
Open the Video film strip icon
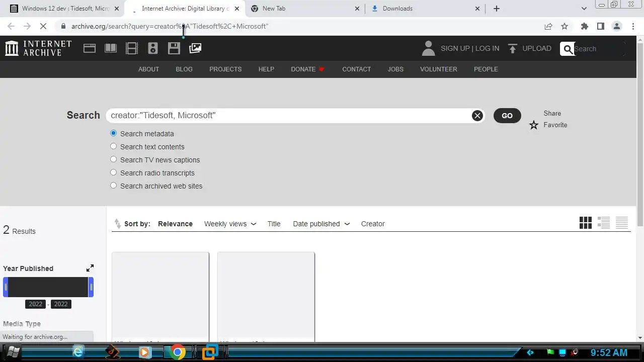click(x=132, y=48)
